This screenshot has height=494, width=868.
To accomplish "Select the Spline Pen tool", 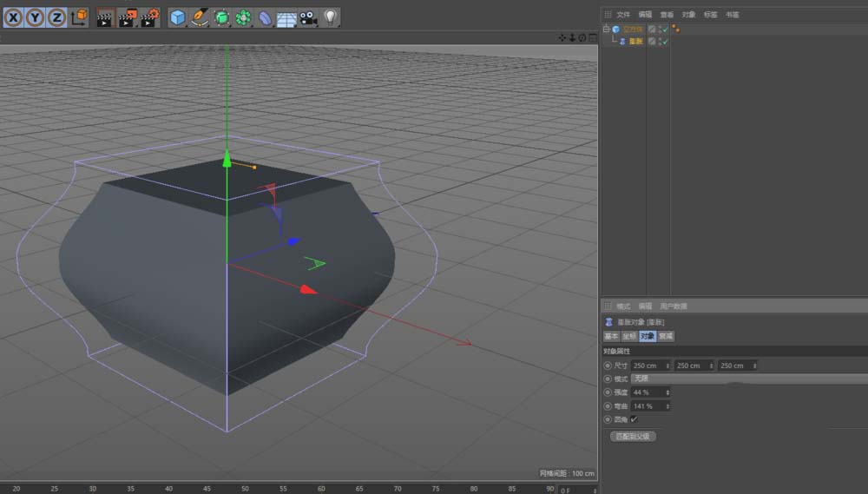I will pos(200,16).
